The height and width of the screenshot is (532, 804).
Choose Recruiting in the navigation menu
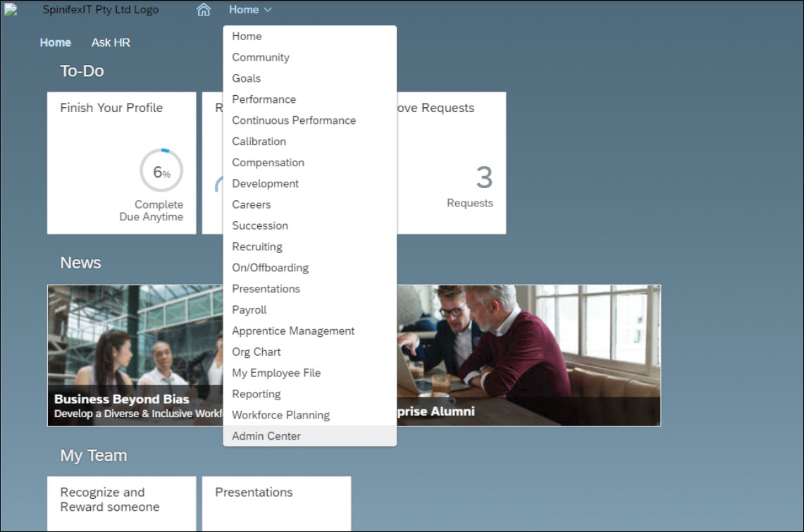[x=257, y=247]
